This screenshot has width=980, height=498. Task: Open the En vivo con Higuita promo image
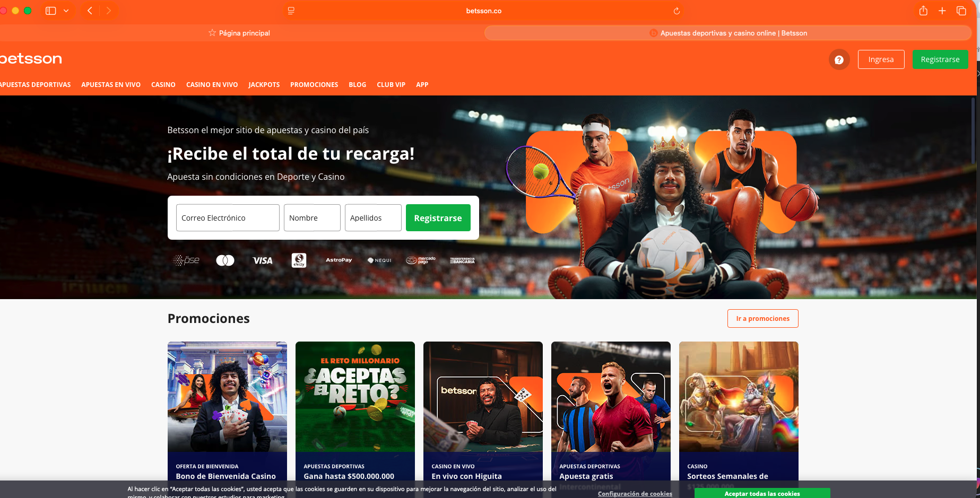pyautogui.click(x=483, y=397)
